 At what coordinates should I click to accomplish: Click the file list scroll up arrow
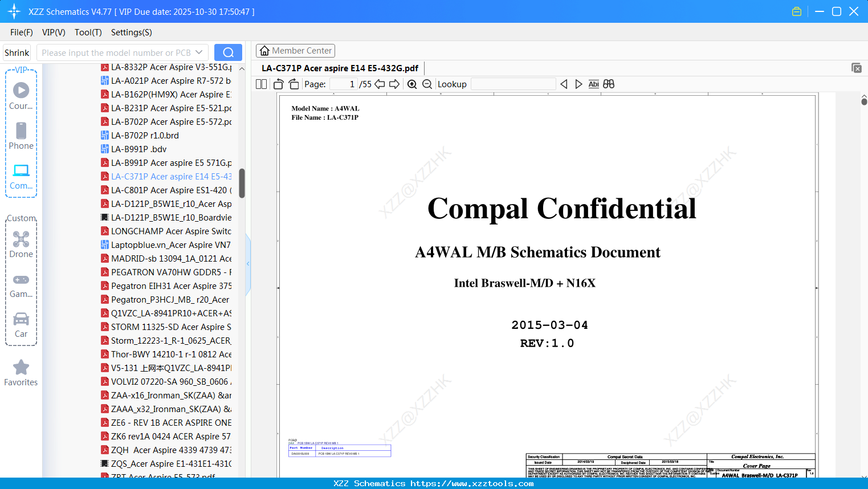tap(242, 68)
